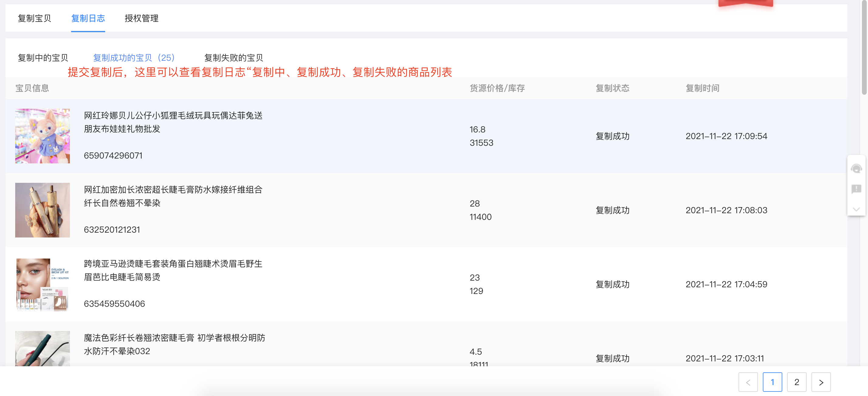Open the mascara tubes product image
The width and height of the screenshot is (868, 396).
43,210
